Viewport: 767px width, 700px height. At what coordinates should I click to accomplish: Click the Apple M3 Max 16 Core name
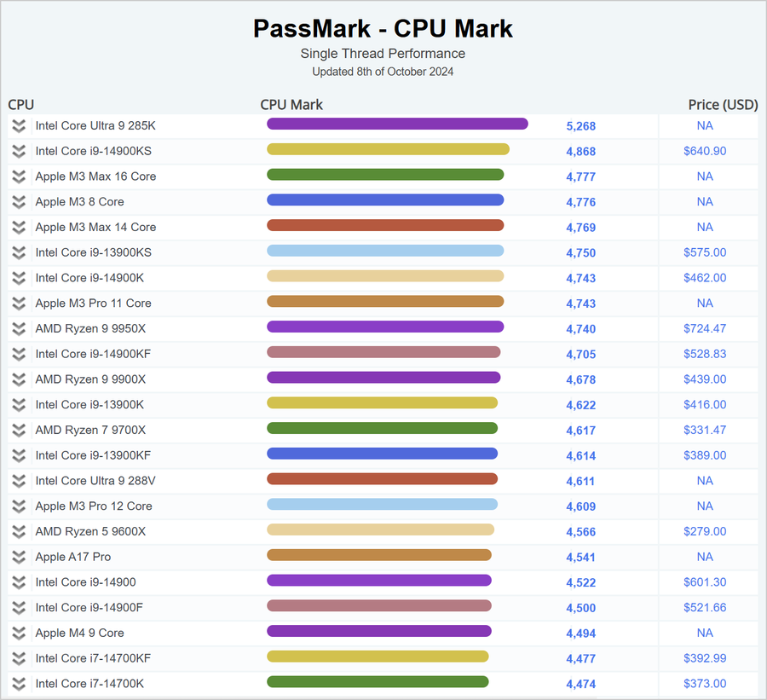click(95, 176)
